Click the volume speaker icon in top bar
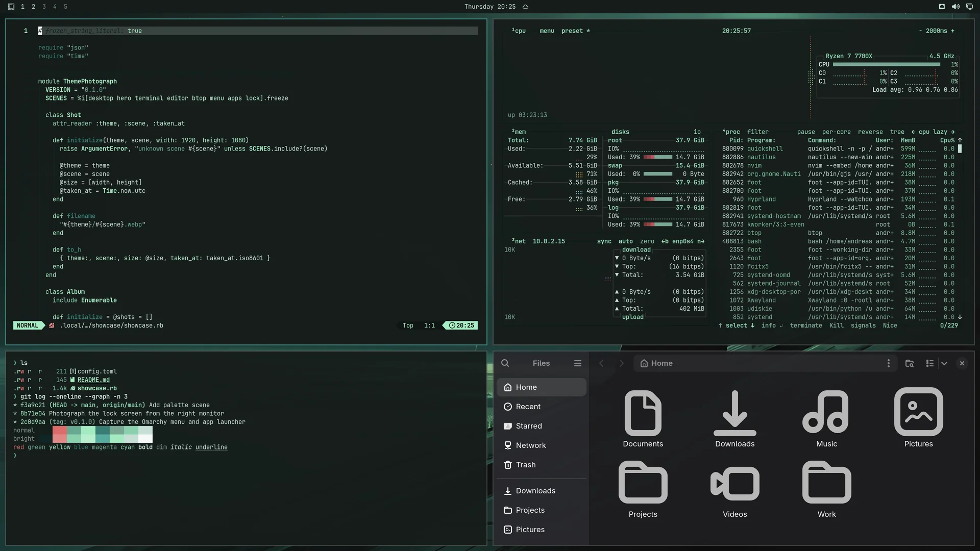The width and height of the screenshot is (980, 551). 955,7
